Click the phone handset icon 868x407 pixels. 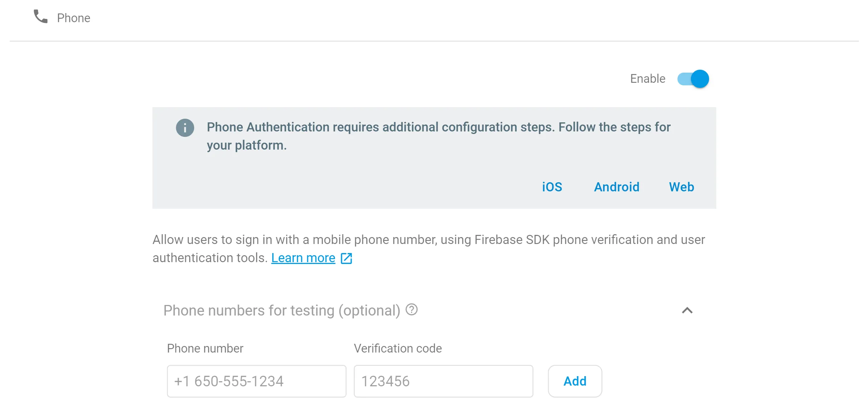[x=40, y=17]
